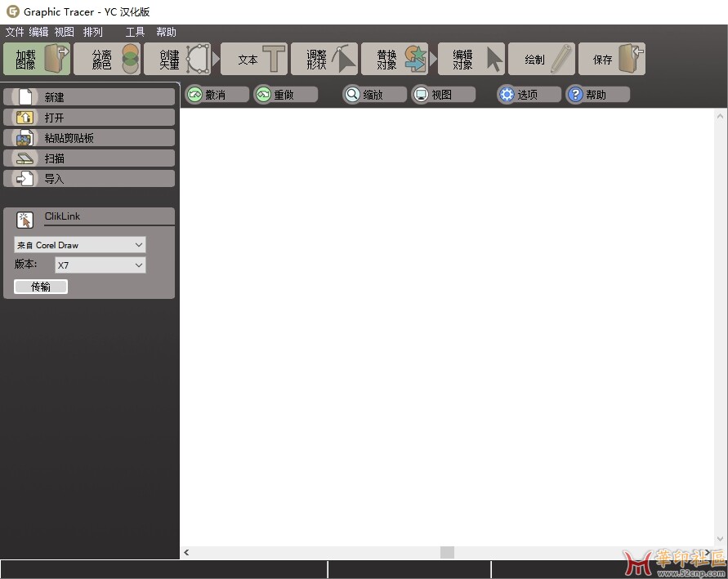Click 扫描 (Scan) in the side panel
The height and width of the screenshot is (579, 728).
point(89,158)
